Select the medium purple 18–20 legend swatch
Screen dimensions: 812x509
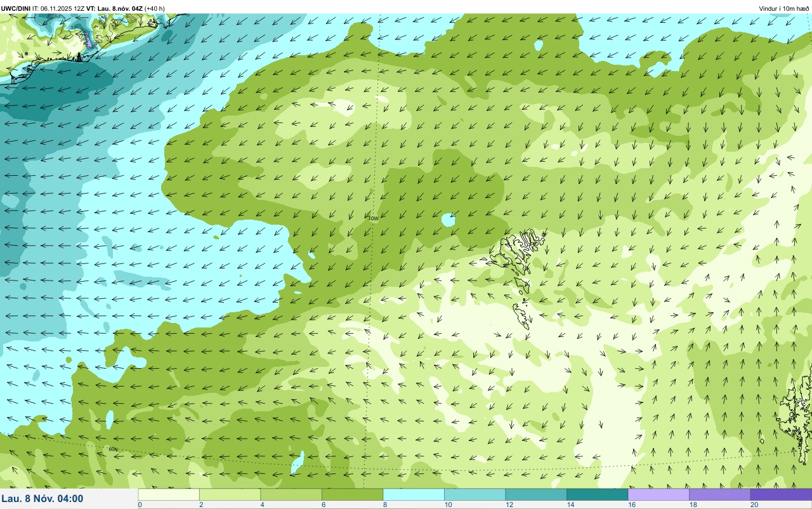tap(719, 494)
